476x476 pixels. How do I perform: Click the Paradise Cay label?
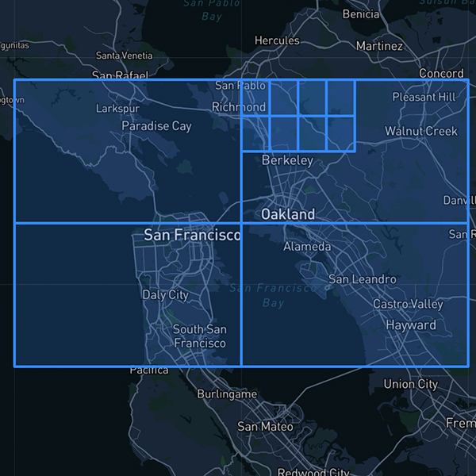click(x=156, y=126)
